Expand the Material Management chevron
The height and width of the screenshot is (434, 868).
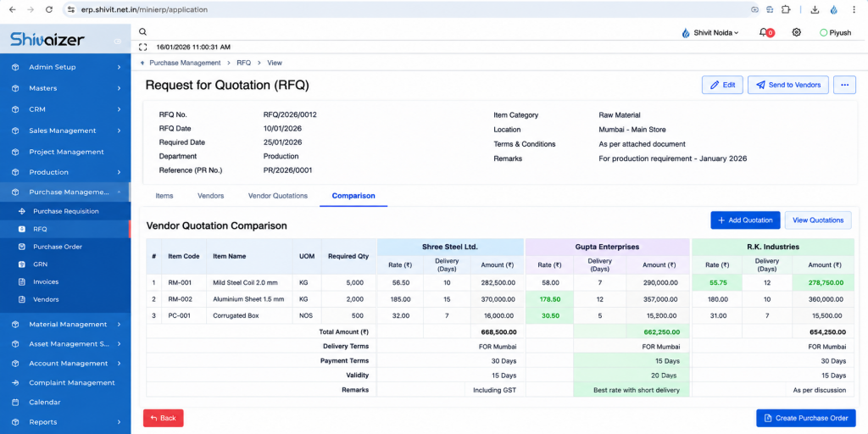pos(119,325)
